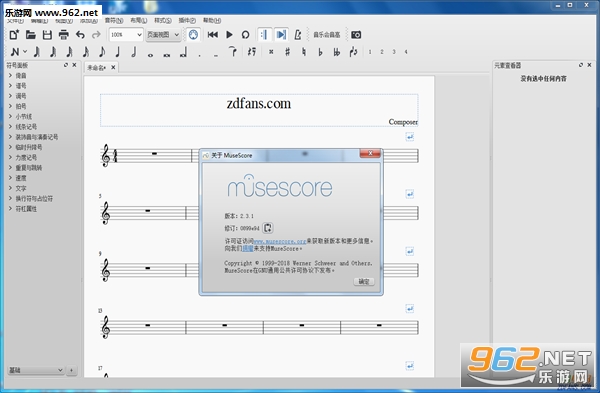Open the 页面视图 view mode dropdown
This screenshot has height=393, width=600.
[163, 35]
